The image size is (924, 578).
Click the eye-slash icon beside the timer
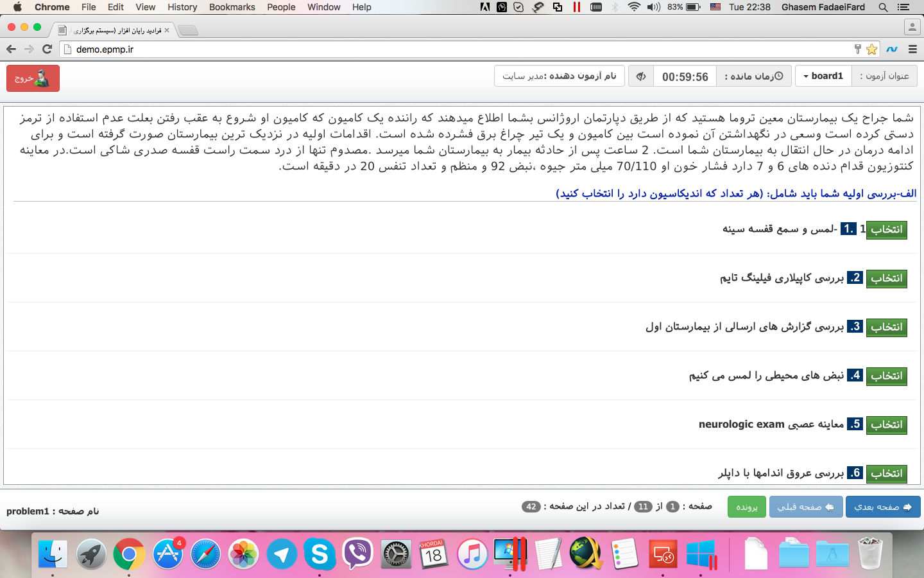pos(640,76)
